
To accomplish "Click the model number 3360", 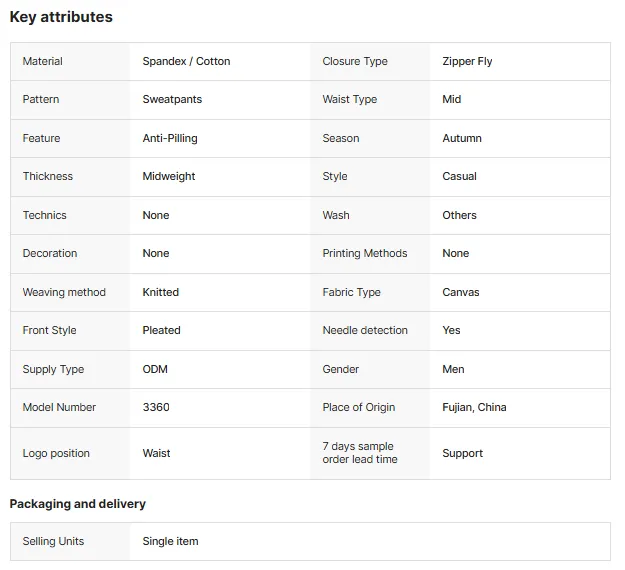I will tap(156, 407).
